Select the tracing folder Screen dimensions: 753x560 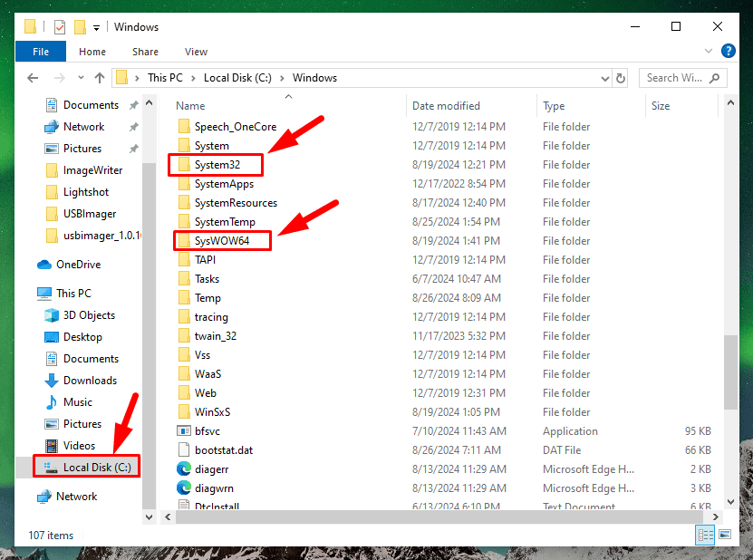(211, 317)
